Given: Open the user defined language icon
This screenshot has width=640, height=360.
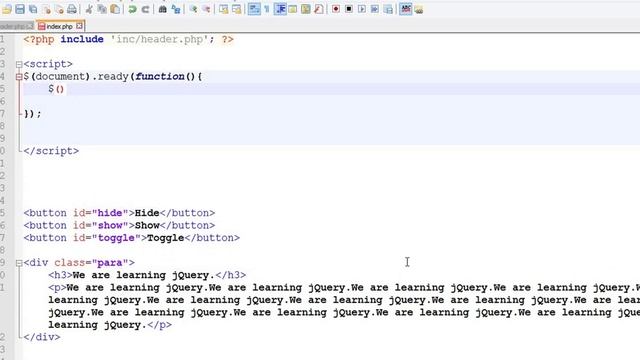Looking at the screenshot, I should click(x=293, y=9).
